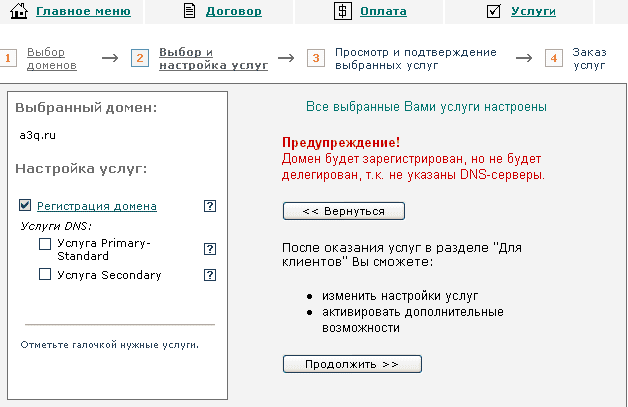Open help icon for Услуга Primary-Standard
This screenshot has height=407, width=628.
(x=210, y=249)
